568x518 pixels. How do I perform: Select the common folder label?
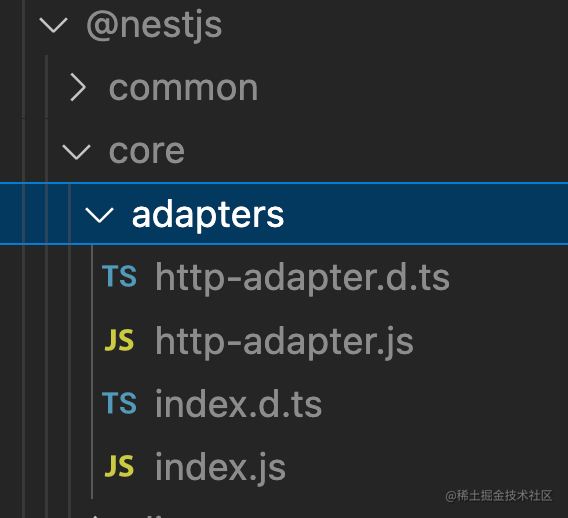(x=183, y=88)
